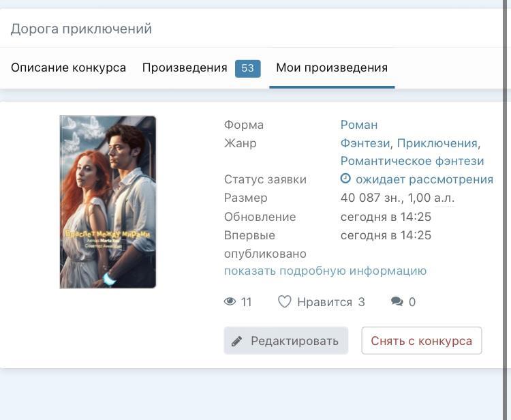Open the Приключения genre link
This screenshot has width=511, height=420.
pos(437,143)
